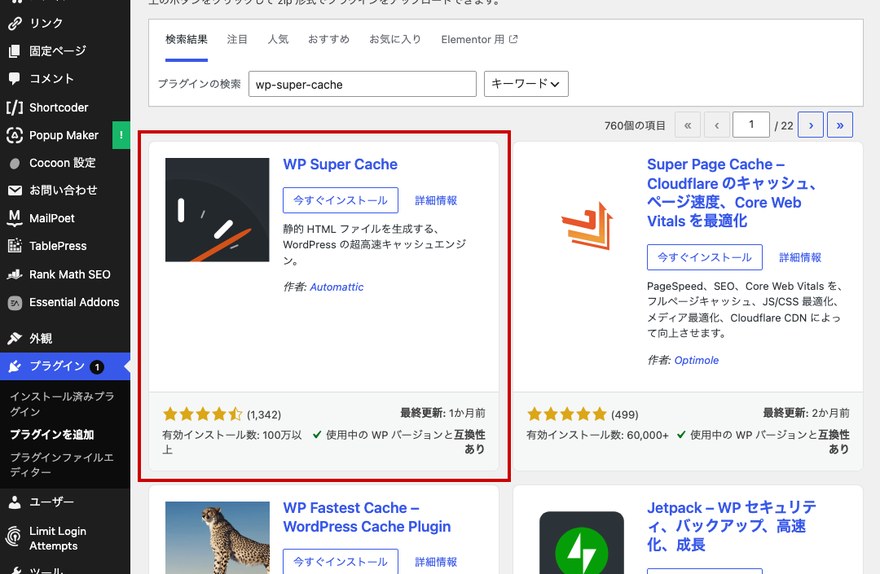Open the Jetpack plugin title link
This screenshot has height=574, width=880.
pos(732,526)
